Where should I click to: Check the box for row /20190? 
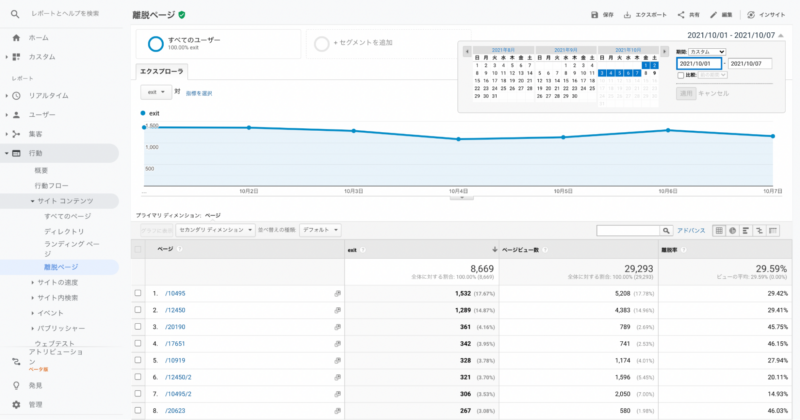pos(138,327)
